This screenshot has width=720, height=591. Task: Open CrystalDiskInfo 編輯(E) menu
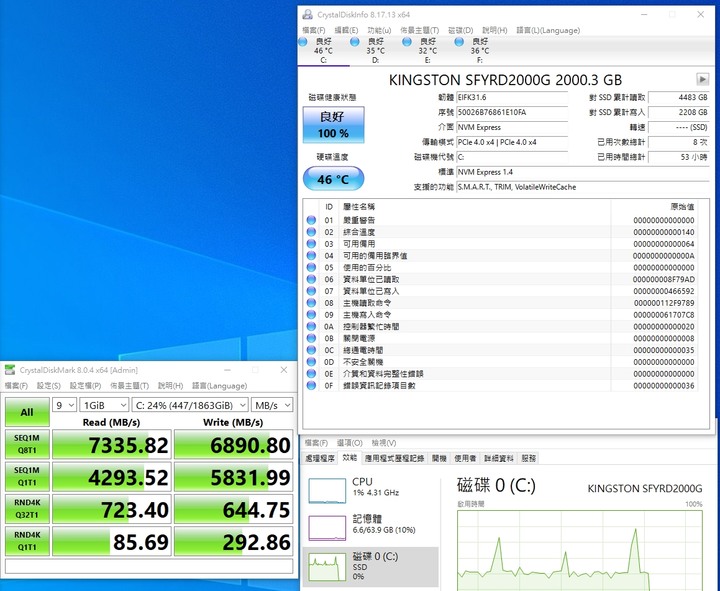coord(346,30)
